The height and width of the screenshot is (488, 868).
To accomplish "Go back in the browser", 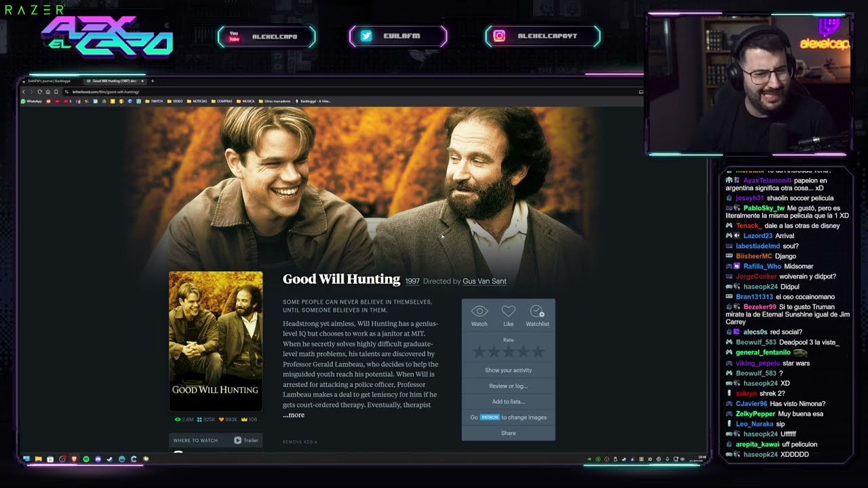I will [x=24, y=91].
